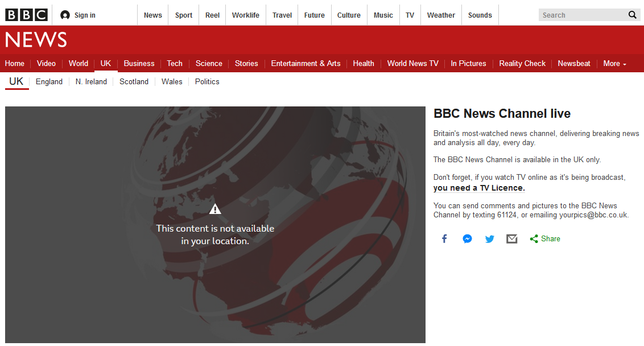Open News in top navigation
Image resolution: width=644 pixels, height=346 pixels.
click(x=153, y=15)
